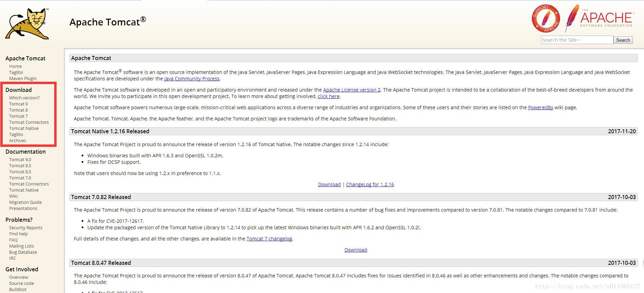Image resolution: width=644 pixels, height=293 pixels.
Task: Open the Which version? download link
Action: pos(24,98)
